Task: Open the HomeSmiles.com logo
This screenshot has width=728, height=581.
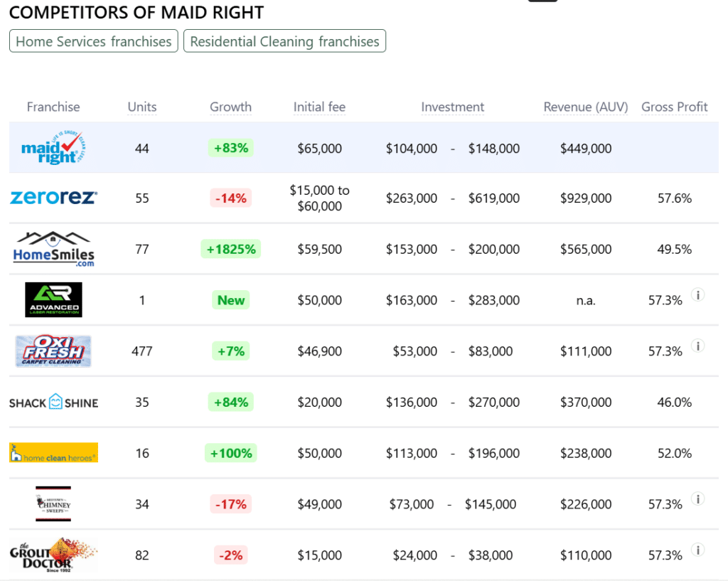Action: coord(53,249)
